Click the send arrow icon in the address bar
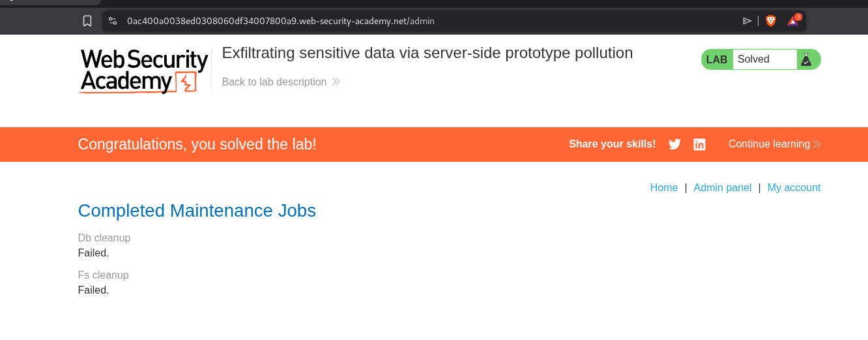The width and height of the screenshot is (868, 340). (x=747, y=21)
